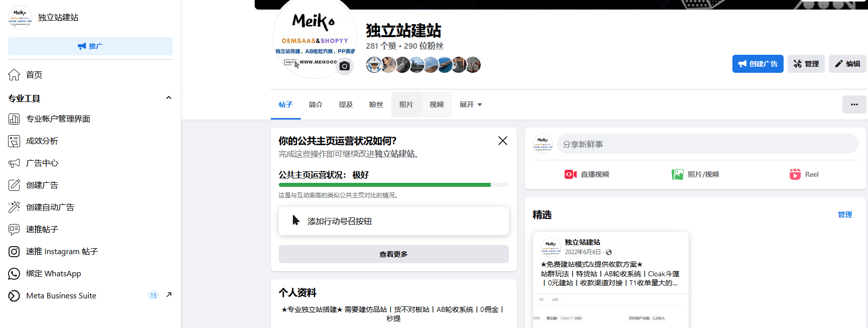Click megaphone icon on 推广 button
Screen dimensions: 868x328
(x=82, y=46)
